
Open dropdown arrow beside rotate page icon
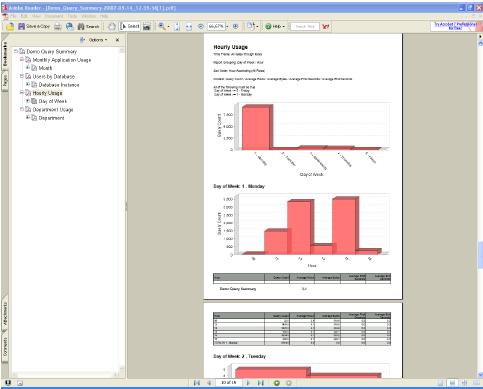(257, 26)
